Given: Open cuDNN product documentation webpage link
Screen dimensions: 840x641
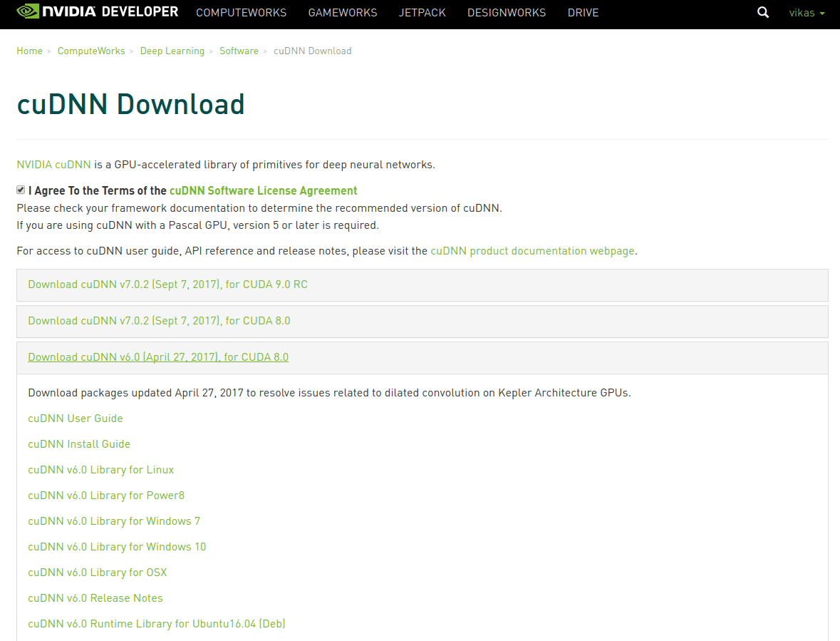Looking at the screenshot, I should click(532, 251).
